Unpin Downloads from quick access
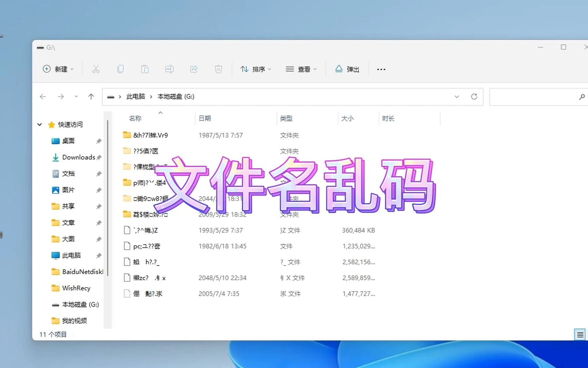 pyautogui.click(x=99, y=157)
